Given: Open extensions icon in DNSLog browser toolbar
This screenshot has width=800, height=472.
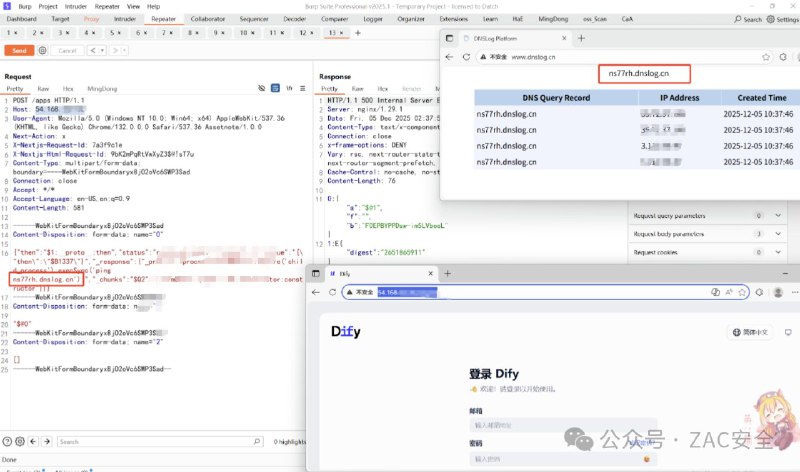Looking at the screenshot, I should point(783,57).
